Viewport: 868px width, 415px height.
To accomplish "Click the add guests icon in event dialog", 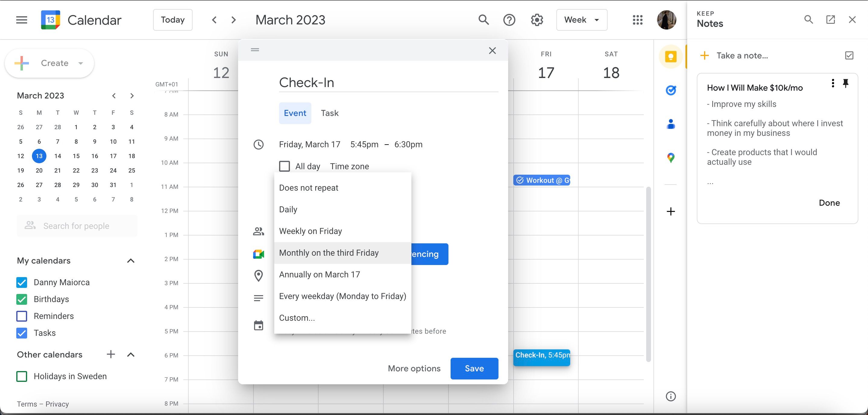I will (x=258, y=231).
